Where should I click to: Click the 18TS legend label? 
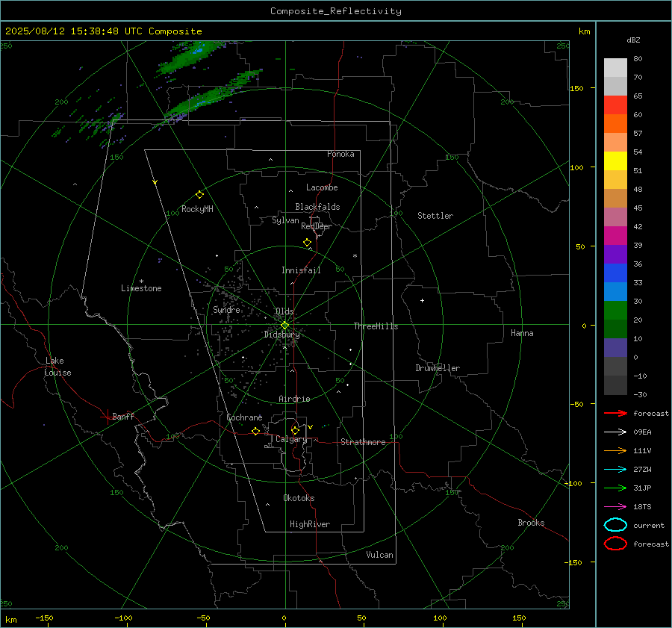[642, 507]
